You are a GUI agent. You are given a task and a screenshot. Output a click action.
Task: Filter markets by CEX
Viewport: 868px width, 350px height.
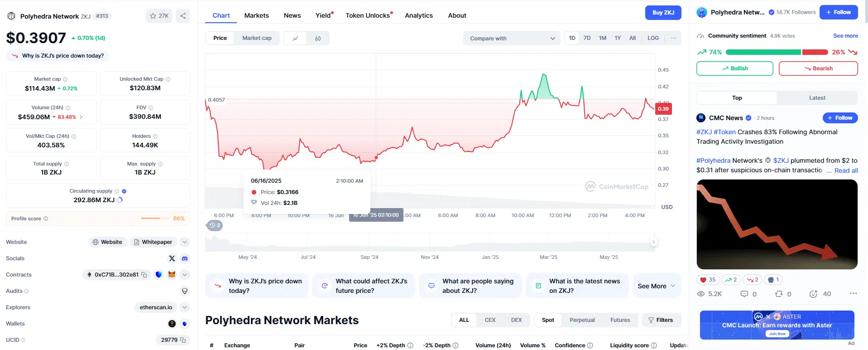(490, 320)
